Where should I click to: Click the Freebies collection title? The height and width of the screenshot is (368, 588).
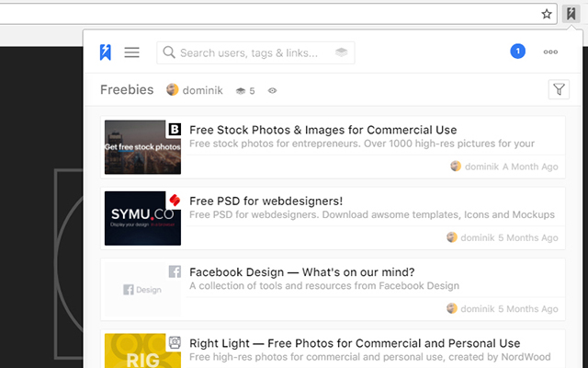coord(127,90)
